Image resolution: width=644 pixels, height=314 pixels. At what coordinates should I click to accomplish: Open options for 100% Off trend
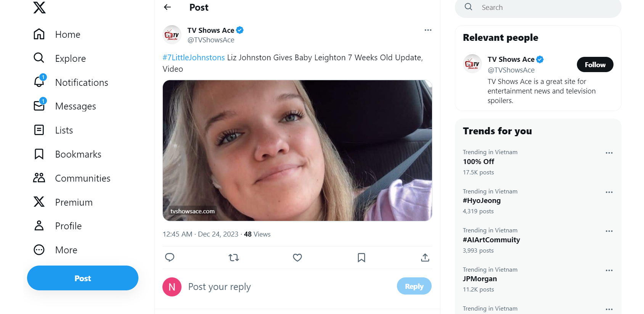click(x=609, y=153)
